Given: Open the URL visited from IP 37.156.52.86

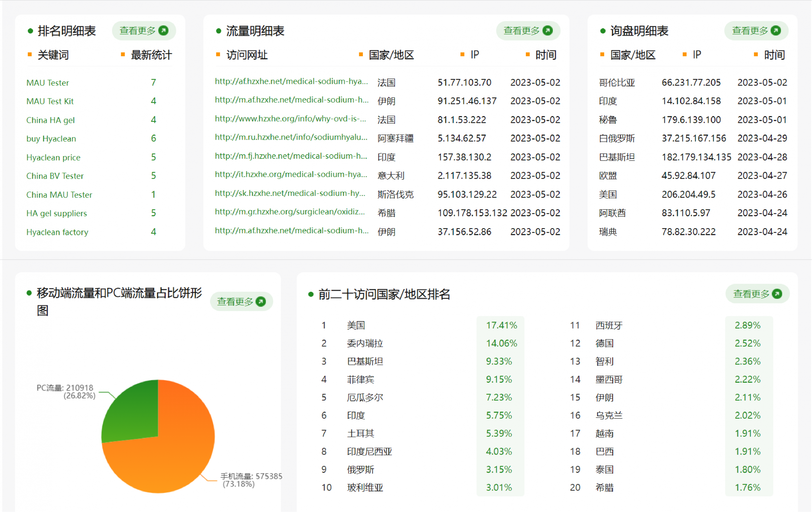Looking at the screenshot, I should pos(292,231).
